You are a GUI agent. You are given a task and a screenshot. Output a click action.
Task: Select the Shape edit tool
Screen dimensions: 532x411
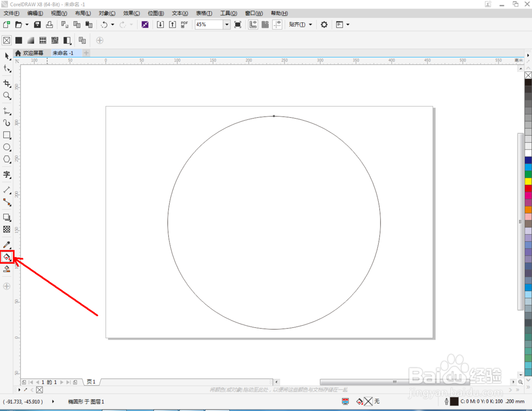7,69
